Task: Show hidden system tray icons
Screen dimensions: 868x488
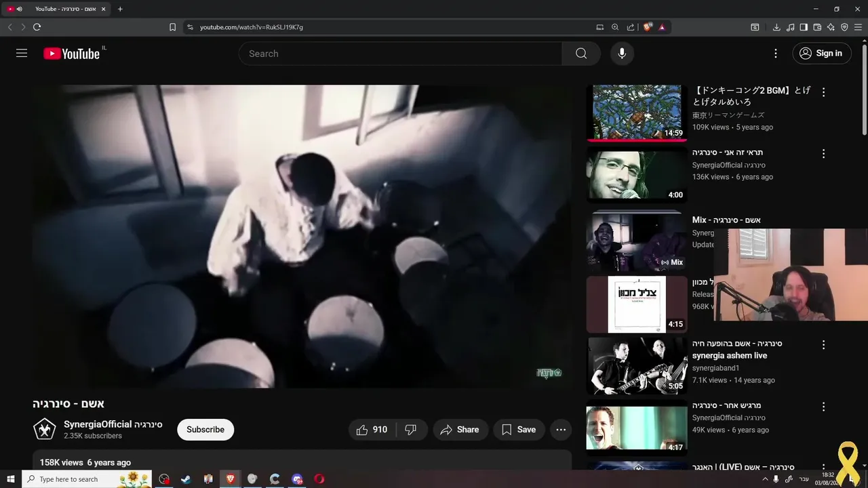Action: pos(766,479)
